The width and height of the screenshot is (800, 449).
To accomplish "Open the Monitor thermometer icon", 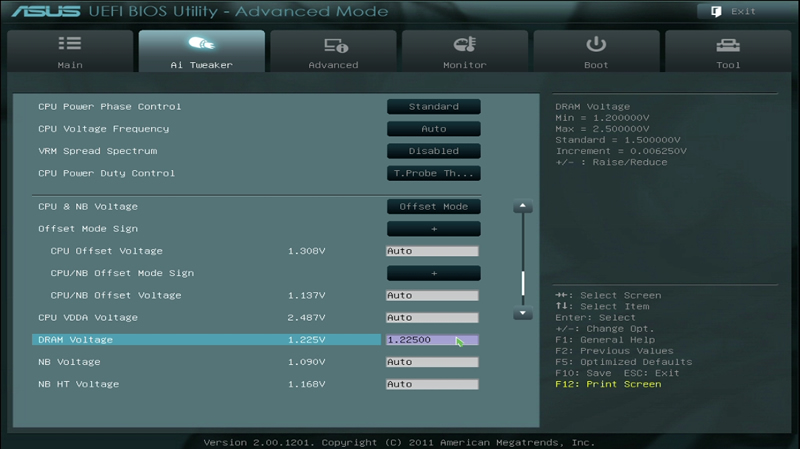I will coord(465,44).
